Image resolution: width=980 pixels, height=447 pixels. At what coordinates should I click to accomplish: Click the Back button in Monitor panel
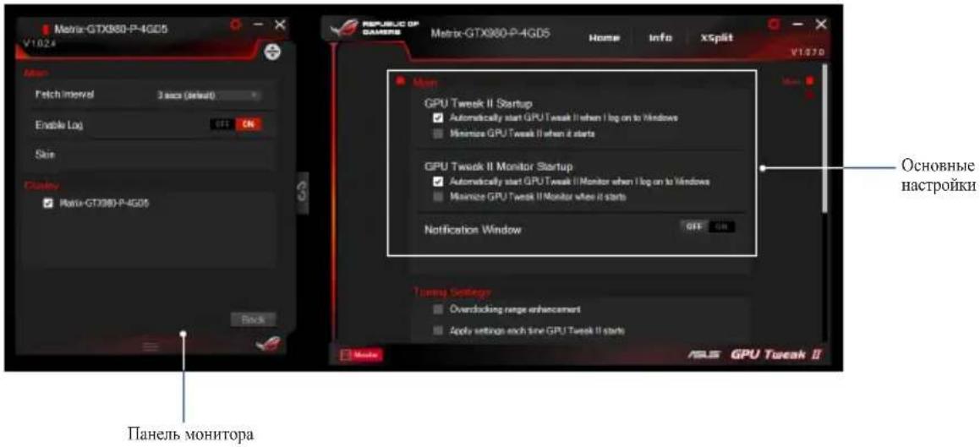(x=253, y=319)
